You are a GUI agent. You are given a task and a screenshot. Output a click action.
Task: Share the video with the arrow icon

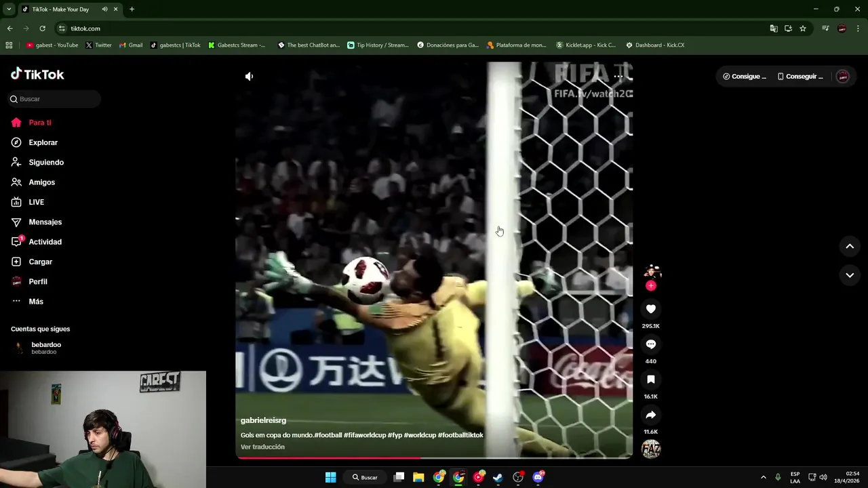tap(651, 415)
